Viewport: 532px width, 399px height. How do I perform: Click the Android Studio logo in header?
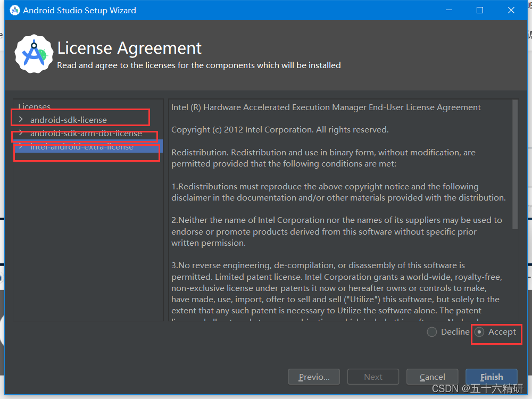(x=34, y=54)
